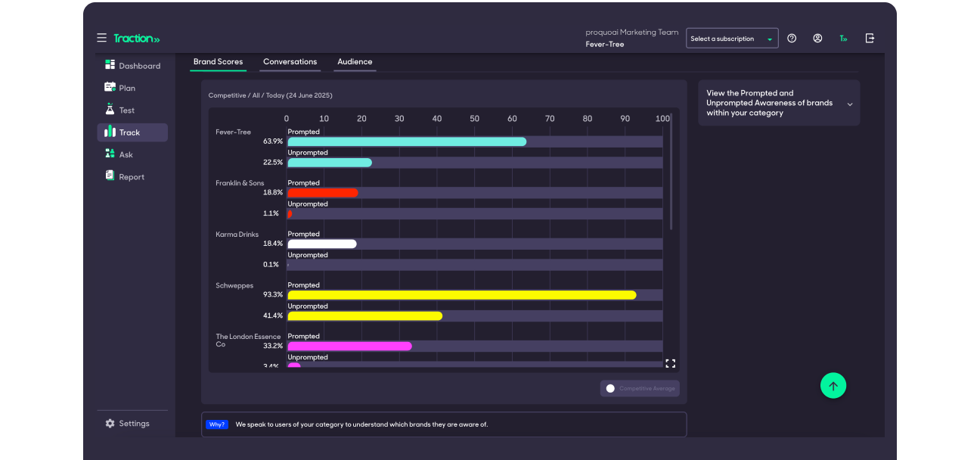Click the logout icon
This screenshot has width=980, height=460.
coord(870,38)
